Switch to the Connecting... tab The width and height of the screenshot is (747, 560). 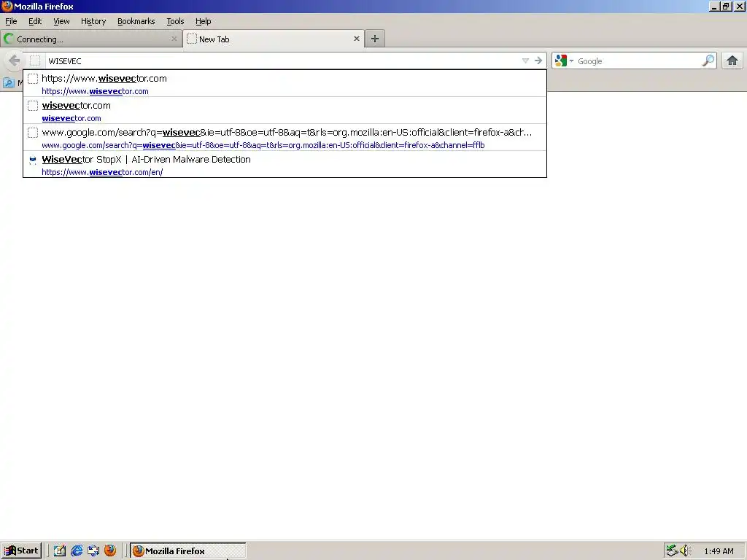point(90,39)
